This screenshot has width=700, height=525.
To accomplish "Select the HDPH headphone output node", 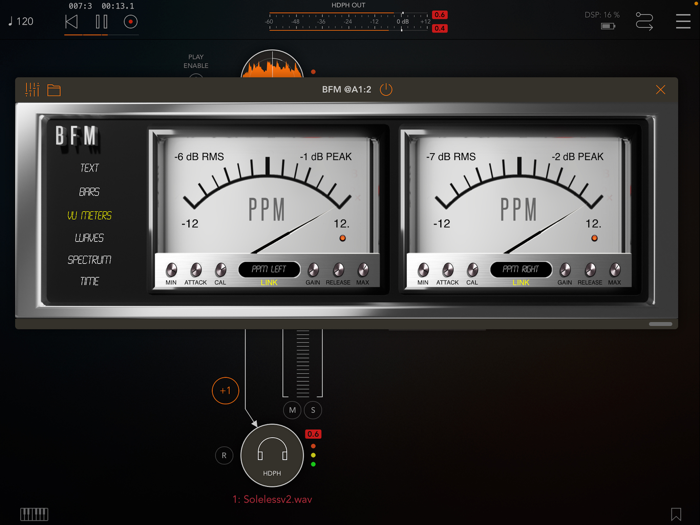I will pos(272,455).
